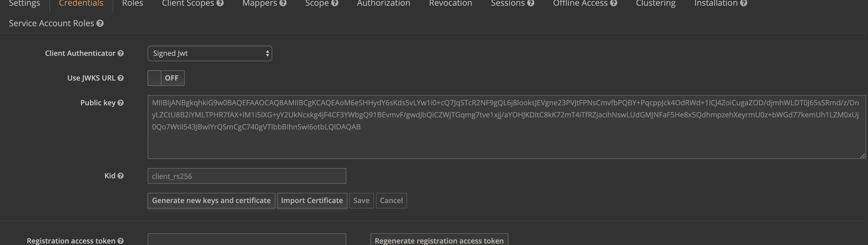868x245 pixels.
Task: Click the Mappers tab help icon
Action: pos(283,3)
